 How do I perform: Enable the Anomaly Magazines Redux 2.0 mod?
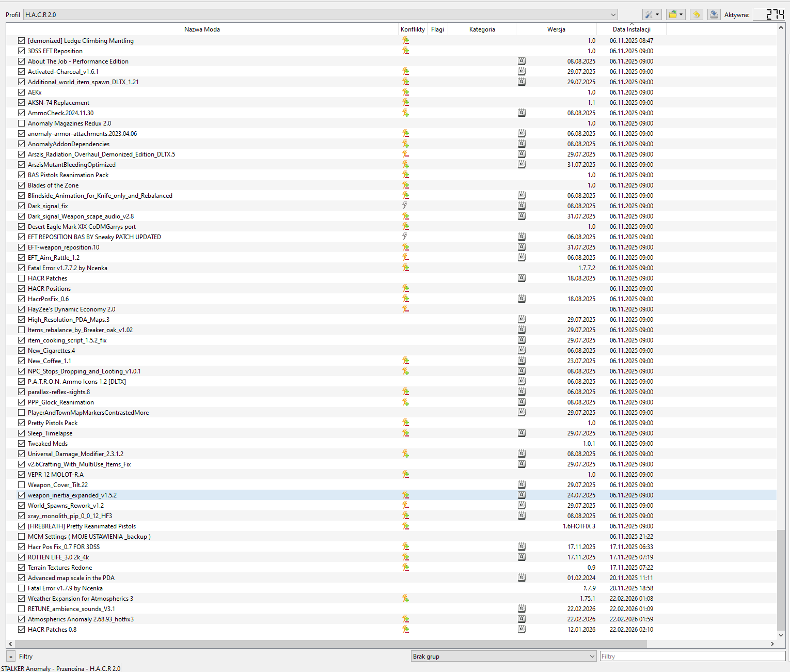[x=21, y=123]
